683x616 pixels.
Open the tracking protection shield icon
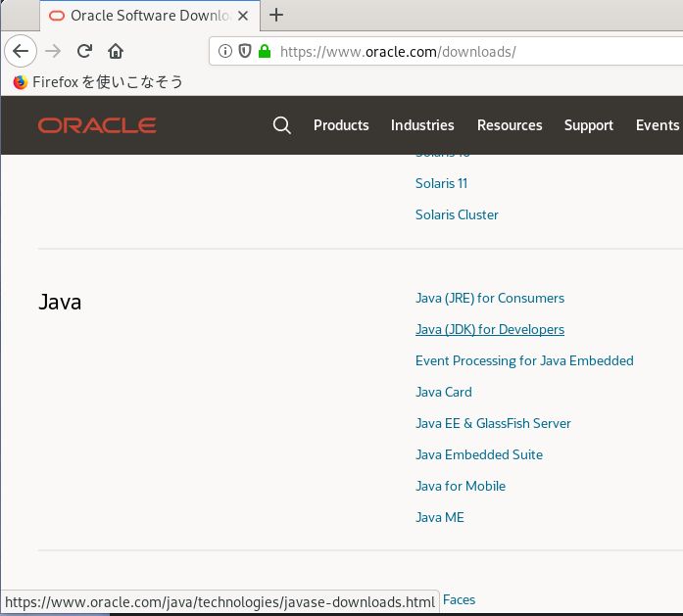pos(245,51)
